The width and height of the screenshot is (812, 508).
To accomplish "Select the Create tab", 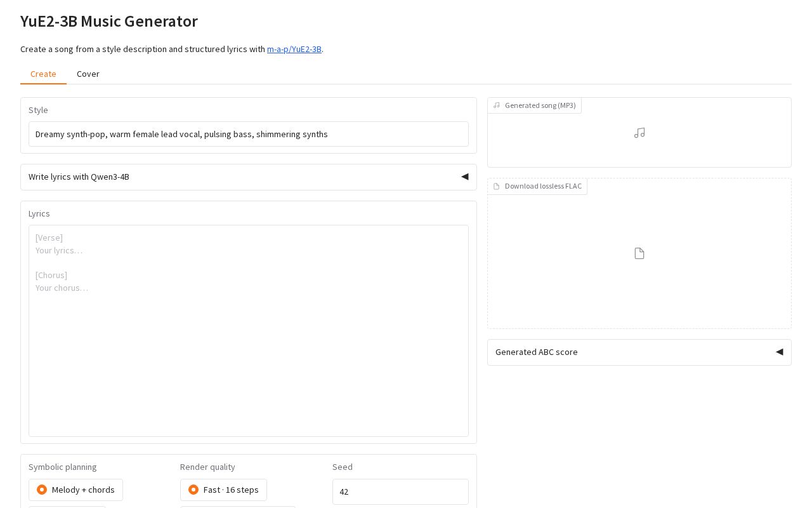I will (43, 74).
